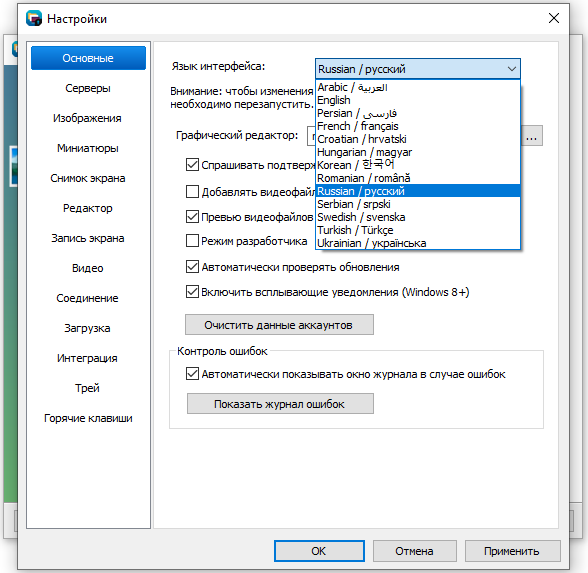The width and height of the screenshot is (588, 573).
Task: Disable popup notifications (Windows 8+) checkbox
Action: [192, 292]
